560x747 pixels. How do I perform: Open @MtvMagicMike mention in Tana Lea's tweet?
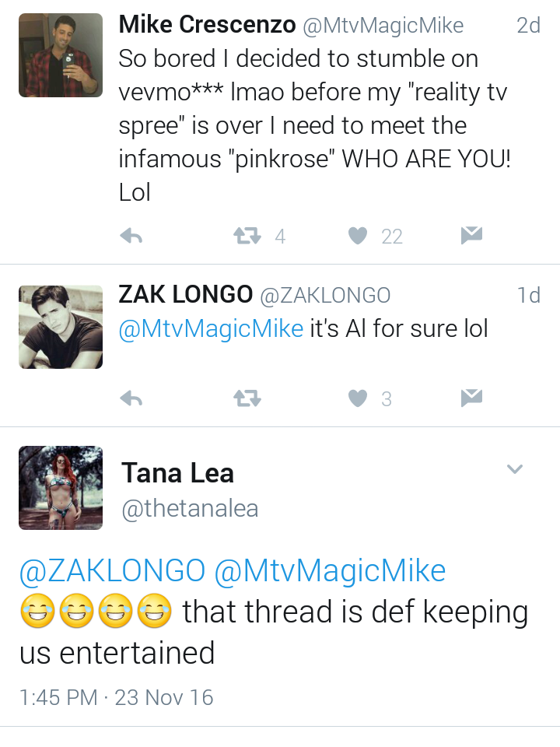(330, 570)
